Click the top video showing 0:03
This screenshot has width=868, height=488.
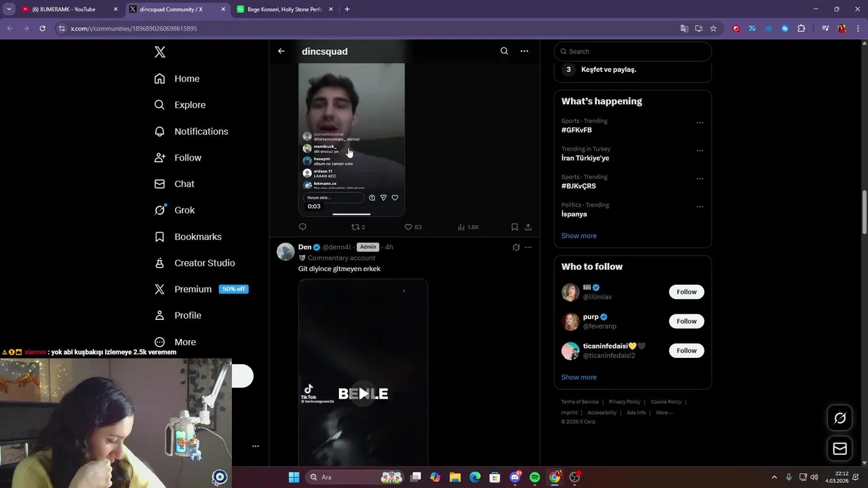click(x=351, y=139)
